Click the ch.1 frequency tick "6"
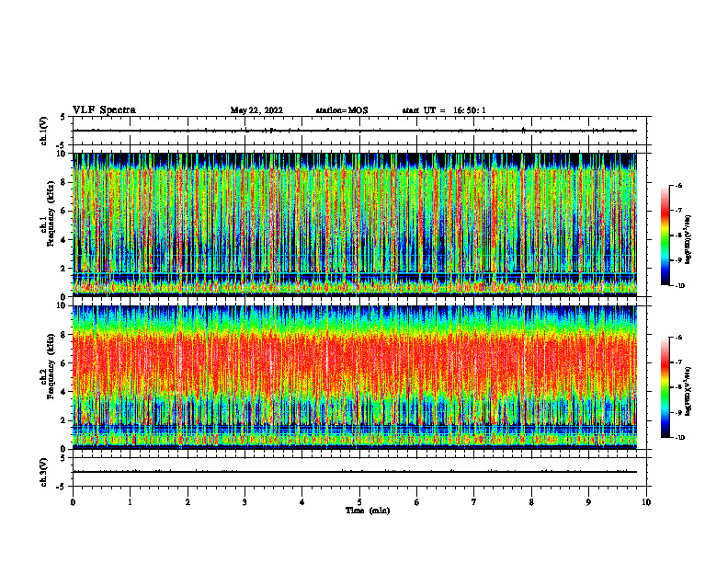This screenshot has width=728, height=563. coord(63,212)
